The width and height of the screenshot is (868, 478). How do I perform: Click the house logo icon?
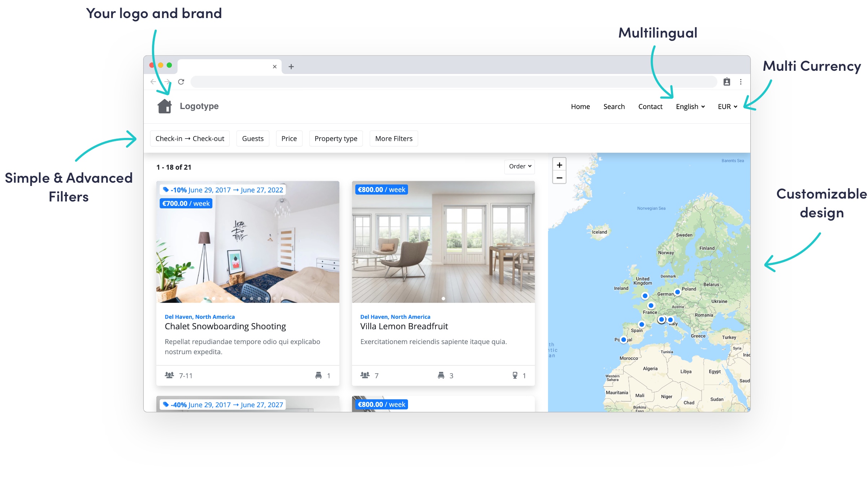pyautogui.click(x=165, y=106)
